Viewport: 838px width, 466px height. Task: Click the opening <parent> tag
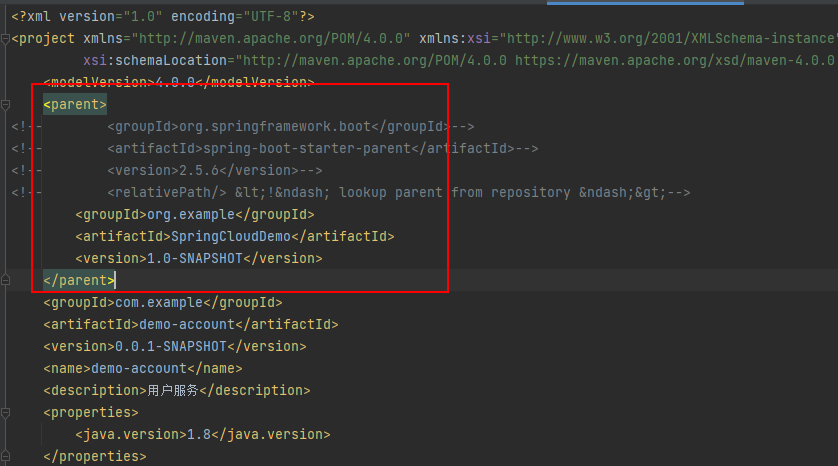(x=75, y=105)
